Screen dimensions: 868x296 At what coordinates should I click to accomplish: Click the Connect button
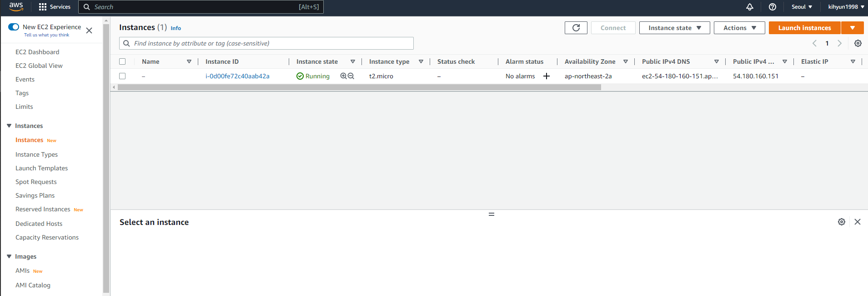(613, 28)
